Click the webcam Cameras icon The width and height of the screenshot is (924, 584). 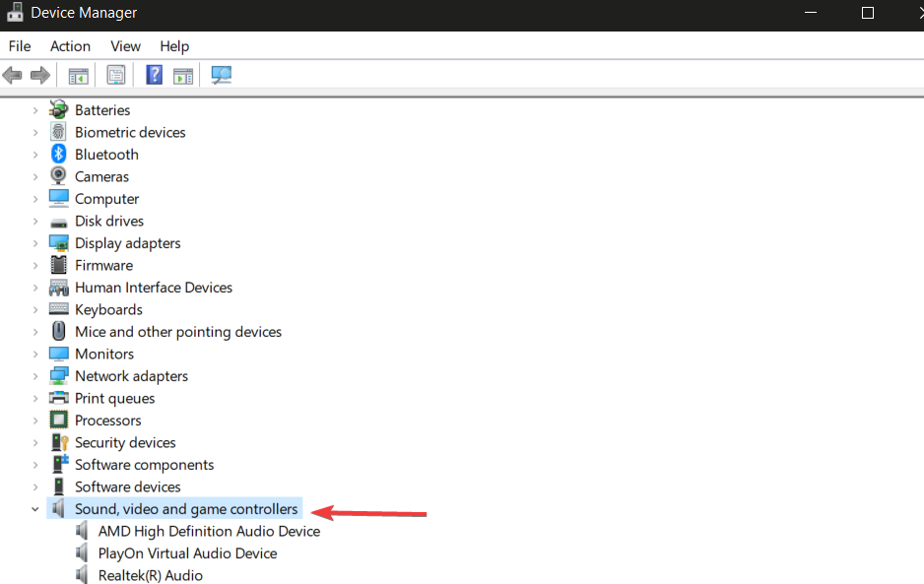point(58,176)
